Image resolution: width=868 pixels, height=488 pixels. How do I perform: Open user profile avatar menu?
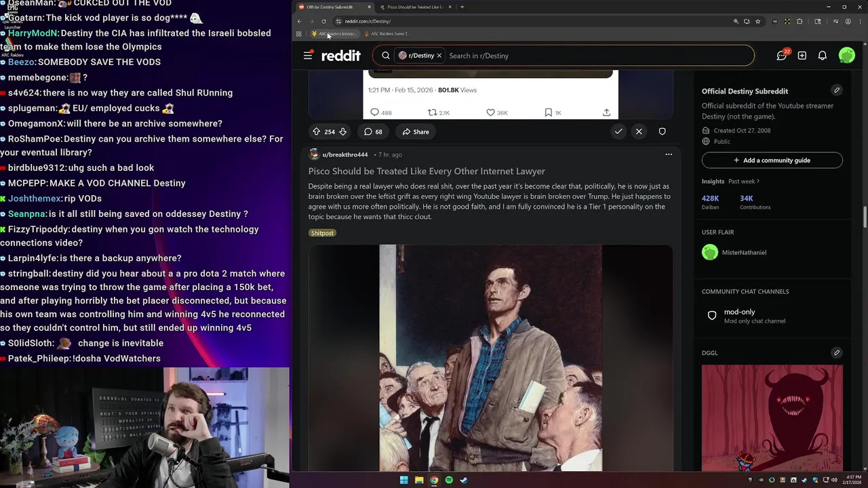click(846, 56)
